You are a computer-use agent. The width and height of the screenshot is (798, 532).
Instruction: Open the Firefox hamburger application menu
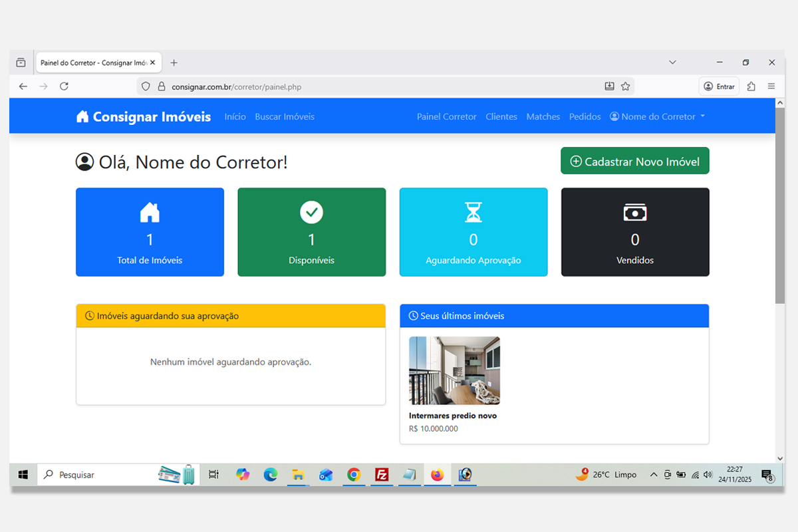[x=771, y=86]
